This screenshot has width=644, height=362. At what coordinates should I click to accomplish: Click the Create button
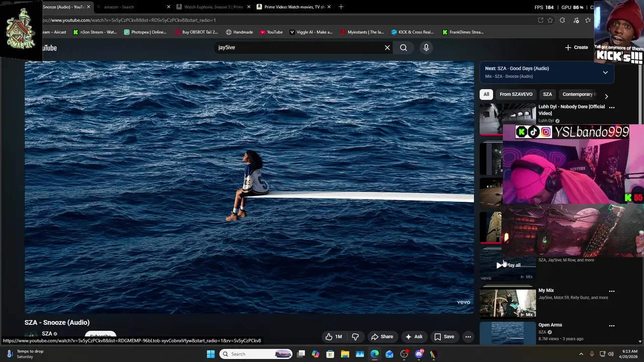point(576,47)
